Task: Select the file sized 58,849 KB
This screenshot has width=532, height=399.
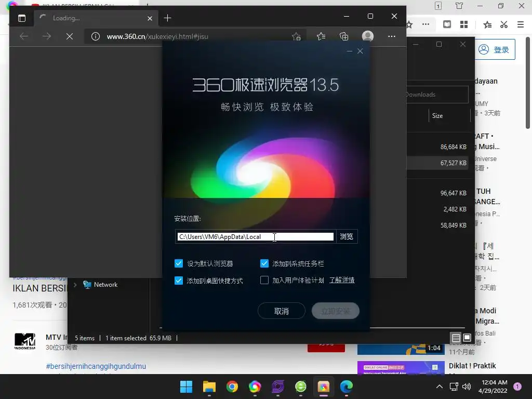Action: coord(453,225)
